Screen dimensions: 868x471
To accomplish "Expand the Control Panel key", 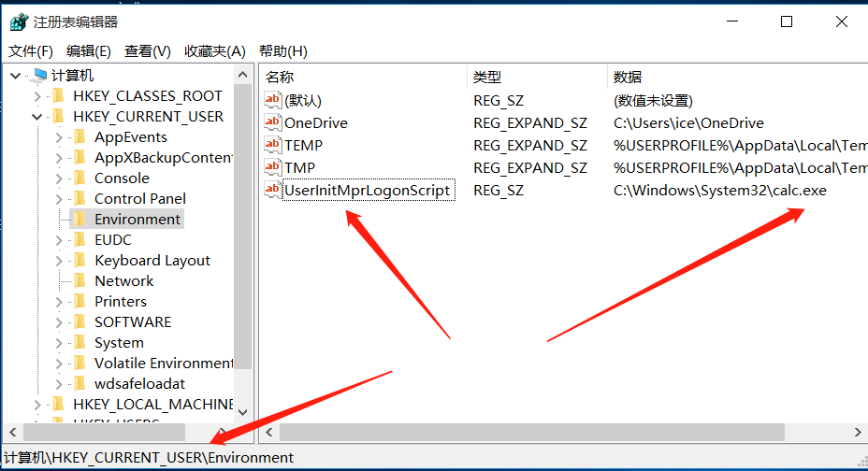I will (59, 199).
